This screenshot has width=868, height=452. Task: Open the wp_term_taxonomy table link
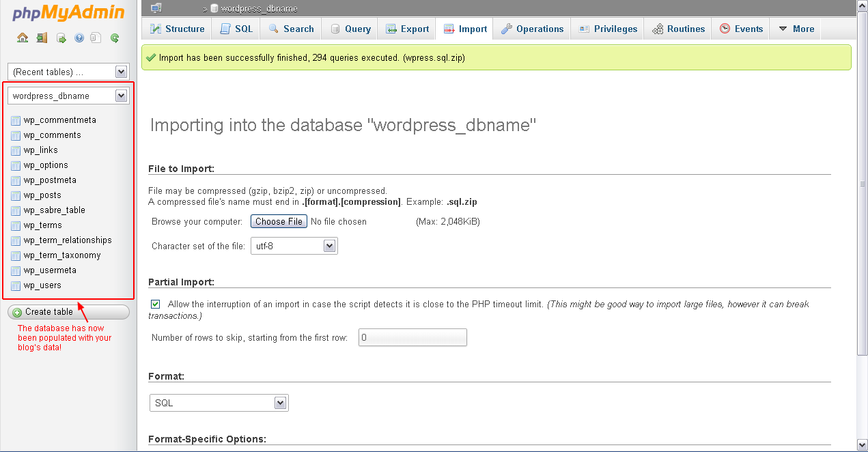click(x=62, y=255)
